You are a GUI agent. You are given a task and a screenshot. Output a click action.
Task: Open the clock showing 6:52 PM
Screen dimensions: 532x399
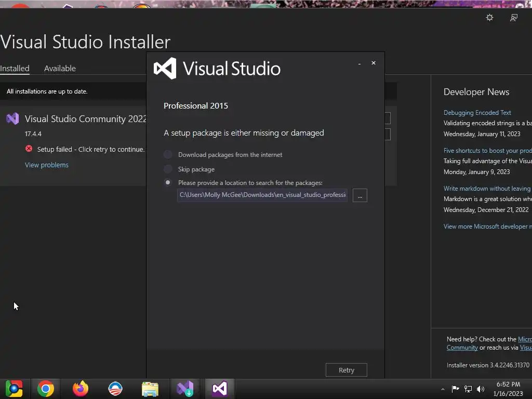pyautogui.click(x=508, y=389)
